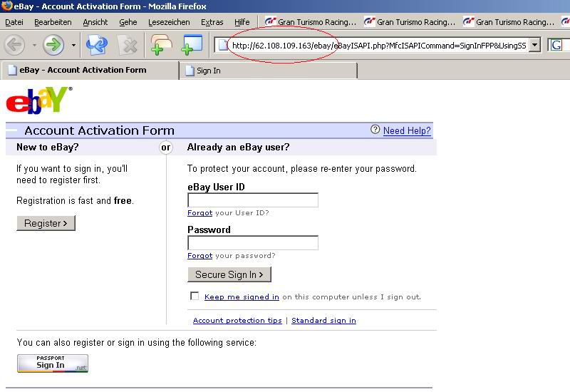This screenshot has height=392, width=570.
Task: Click the new window toolbar icon
Action: pyautogui.click(x=192, y=45)
